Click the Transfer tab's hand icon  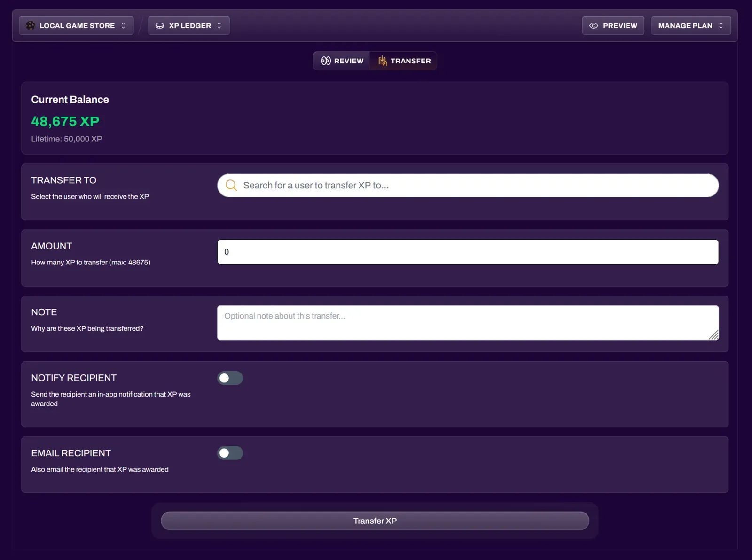(383, 61)
